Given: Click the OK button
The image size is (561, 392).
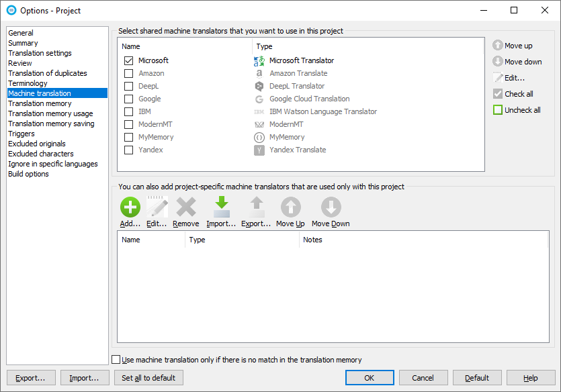Looking at the screenshot, I should 370,378.
